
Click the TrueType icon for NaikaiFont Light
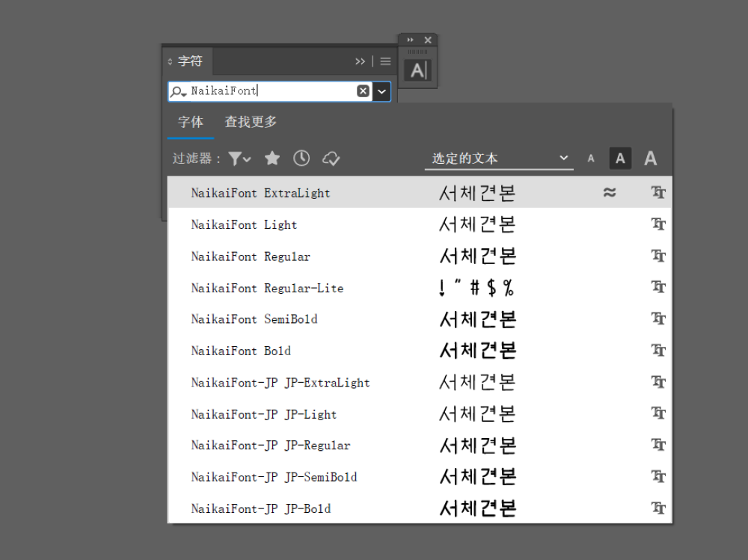click(x=658, y=224)
